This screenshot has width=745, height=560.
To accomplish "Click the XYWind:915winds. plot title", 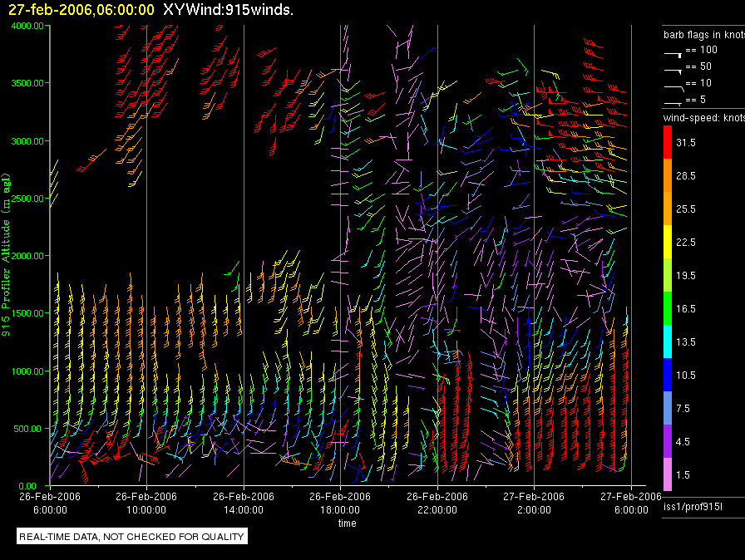I will click(x=228, y=9).
